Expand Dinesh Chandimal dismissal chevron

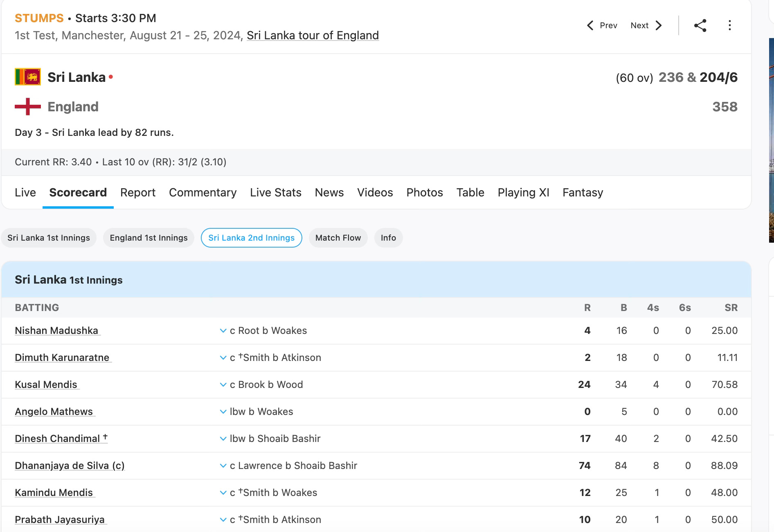[x=223, y=439]
